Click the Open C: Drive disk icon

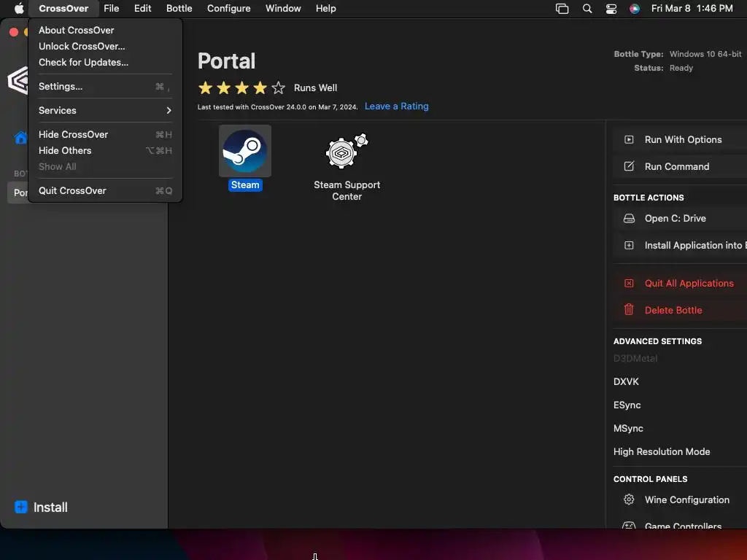[629, 218]
